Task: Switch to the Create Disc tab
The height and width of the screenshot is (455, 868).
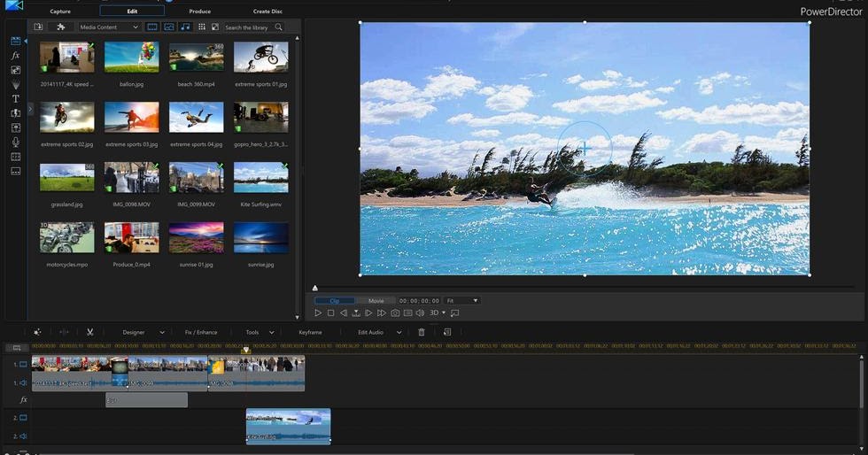Action: [x=267, y=12]
